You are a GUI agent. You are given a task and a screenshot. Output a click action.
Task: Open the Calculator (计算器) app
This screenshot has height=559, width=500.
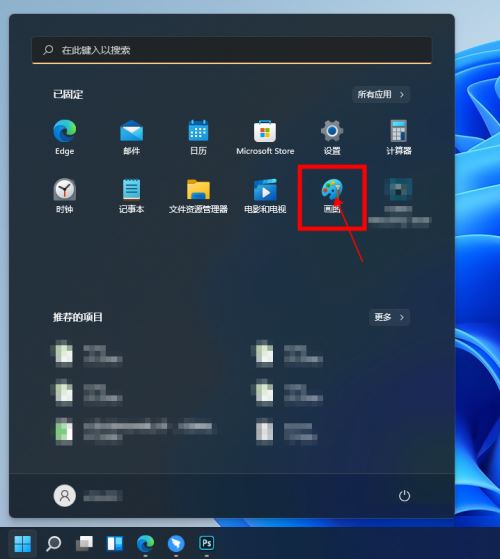398,138
